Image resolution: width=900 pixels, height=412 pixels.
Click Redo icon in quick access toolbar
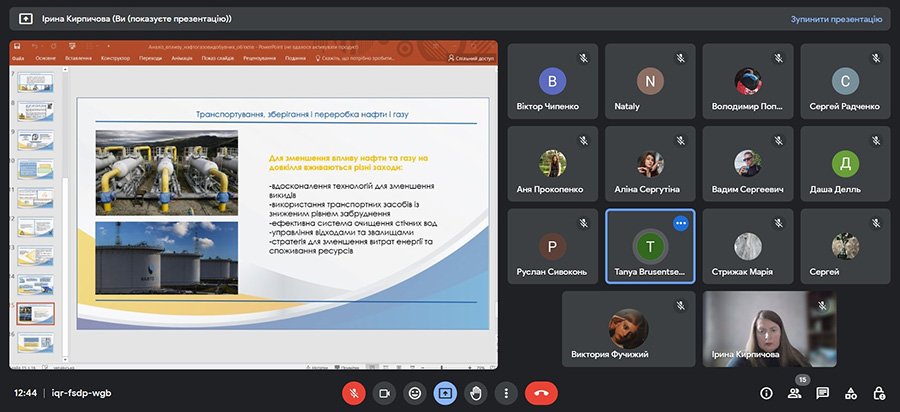[53, 46]
